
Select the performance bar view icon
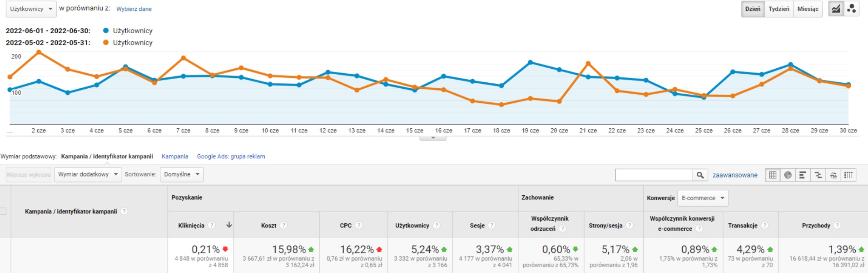[803, 175]
